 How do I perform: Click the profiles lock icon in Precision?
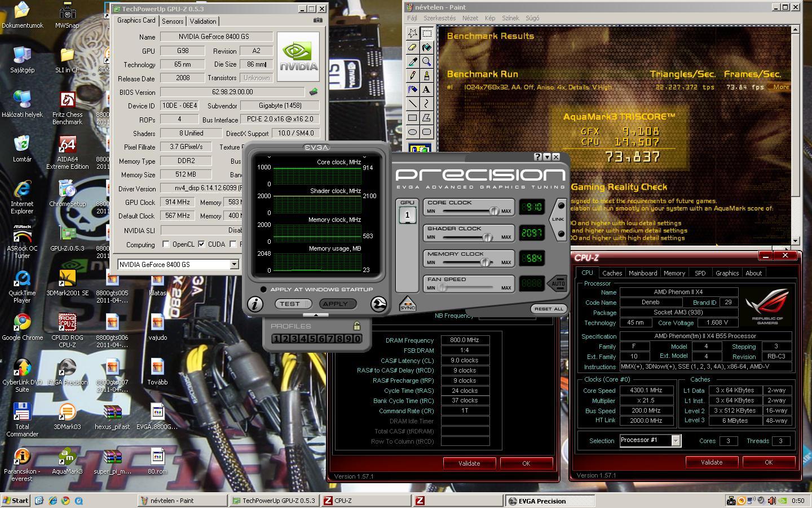click(x=356, y=326)
